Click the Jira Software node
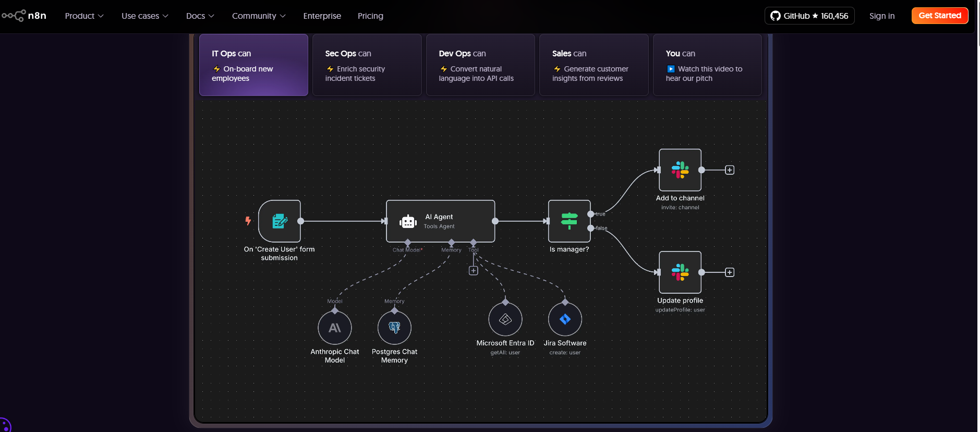This screenshot has width=980, height=432. tap(565, 319)
